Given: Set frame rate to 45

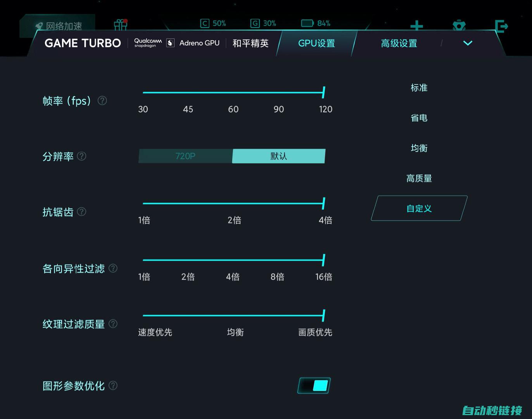Looking at the screenshot, I should click(x=188, y=109).
